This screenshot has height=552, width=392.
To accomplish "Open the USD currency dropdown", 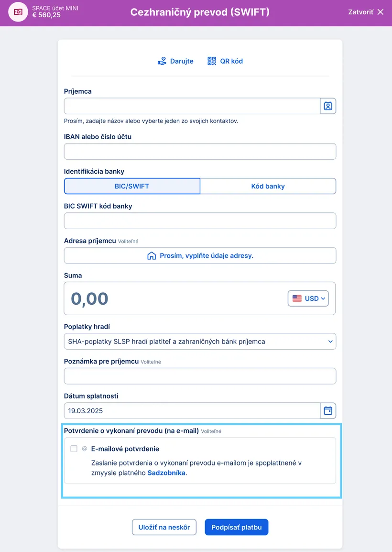I will 308,298.
